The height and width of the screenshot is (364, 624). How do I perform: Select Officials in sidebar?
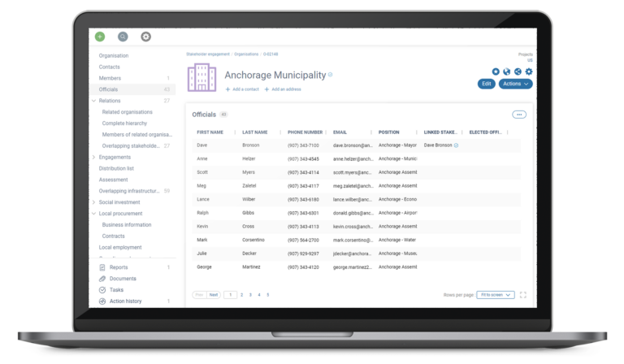point(133,89)
